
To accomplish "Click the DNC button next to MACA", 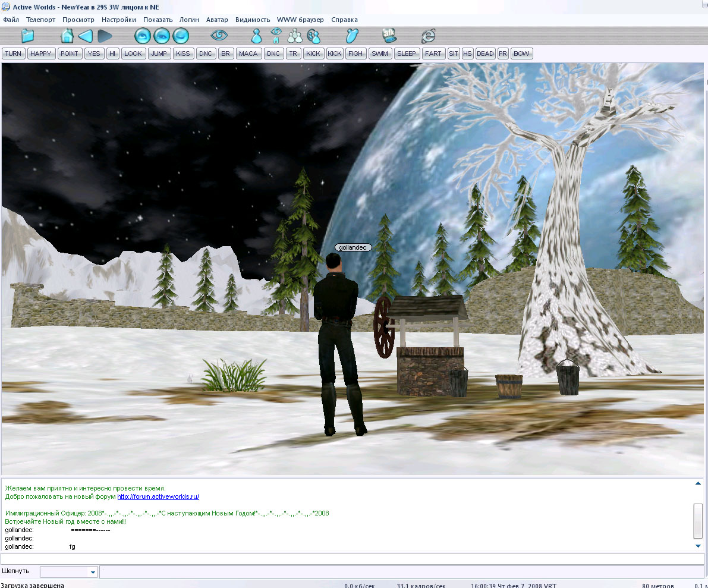I will pos(273,54).
